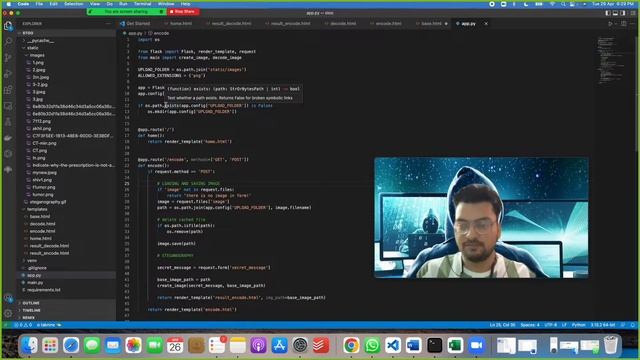Open Zoom from the Dock
640x360 pixels.
476,345
